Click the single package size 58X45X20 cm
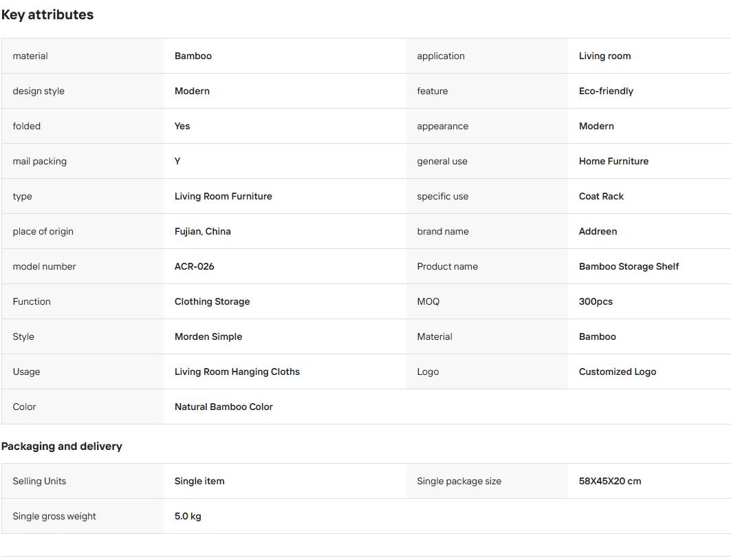Viewport: 731px width, 560px height. point(610,481)
